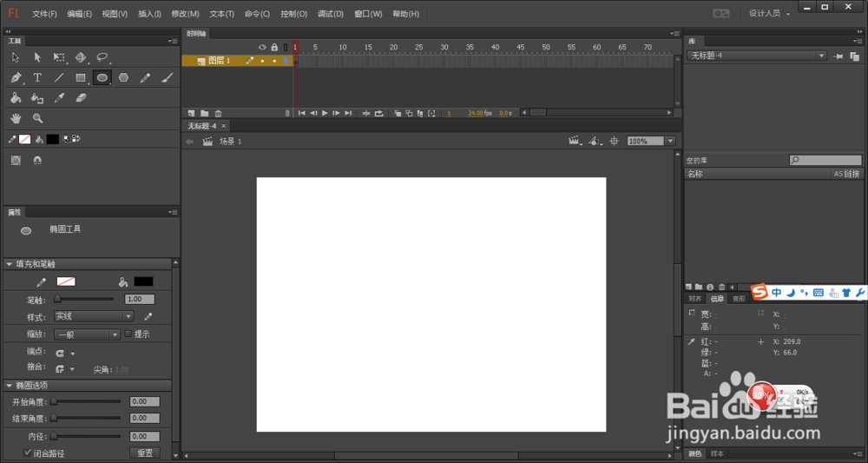Switch to the 样本 tab

[x=718, y=454]
